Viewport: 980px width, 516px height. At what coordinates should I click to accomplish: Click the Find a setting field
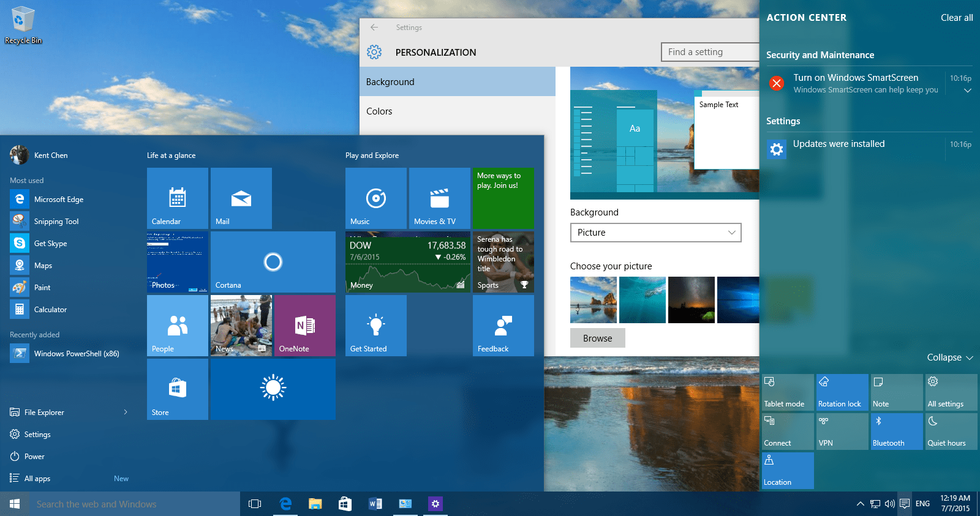coord(709,52)
